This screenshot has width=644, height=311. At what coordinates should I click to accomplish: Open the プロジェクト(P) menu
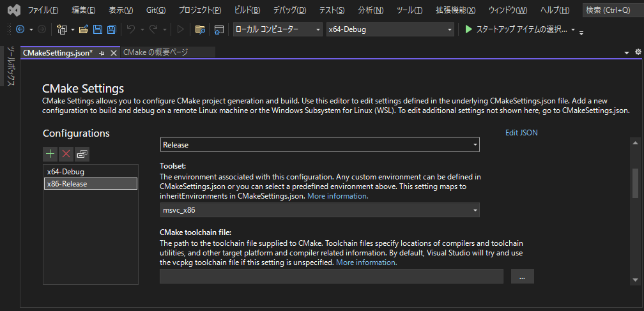coord(200,10)
